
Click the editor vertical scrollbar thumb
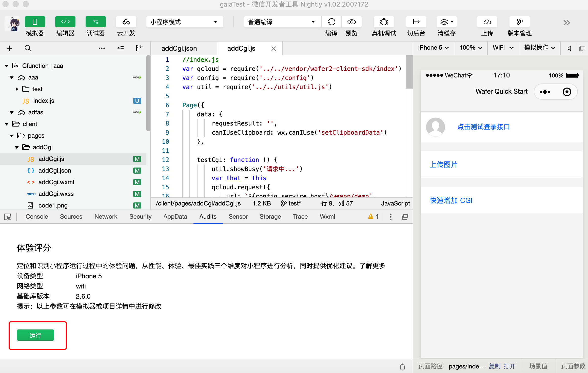click(409, 72)
